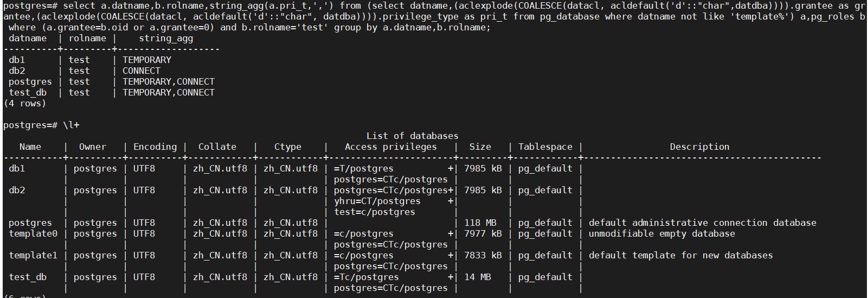Select the "unmodifiable empty database" description
Image resolution: width=868 pixels, height=298 pixels.
pyautogui.click(x=661, y=233)
